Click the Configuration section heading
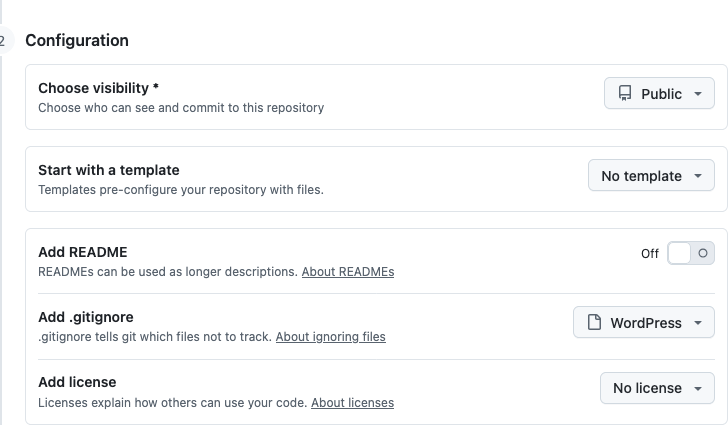 tap(77, 41)
